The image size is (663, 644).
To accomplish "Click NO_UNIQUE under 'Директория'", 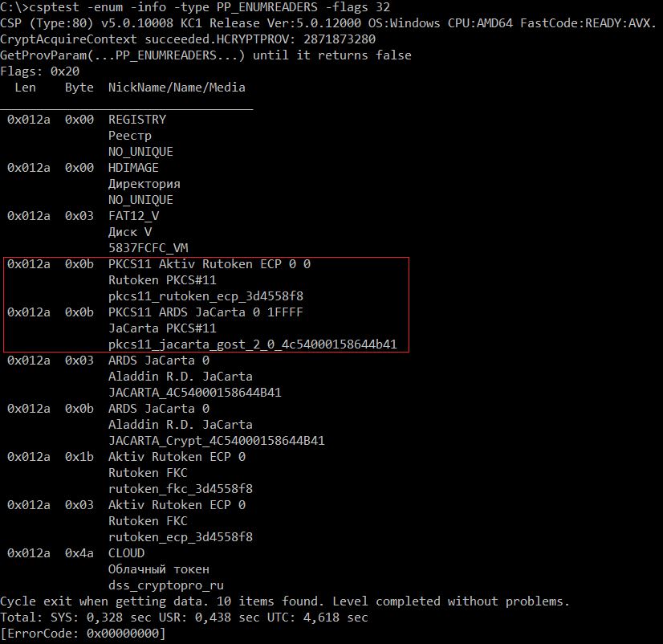I will [x=140, y=200].
